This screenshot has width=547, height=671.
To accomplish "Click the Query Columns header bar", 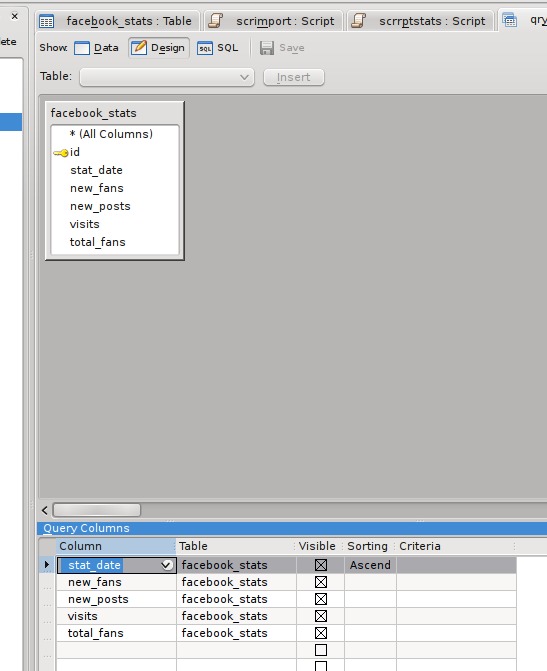I will (292, 528).
